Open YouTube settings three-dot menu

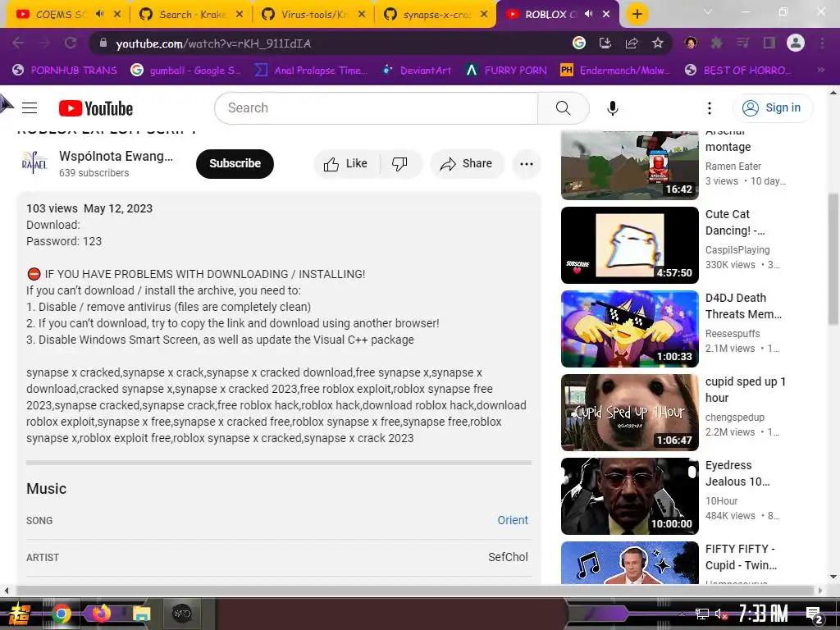tap(710, 108)
